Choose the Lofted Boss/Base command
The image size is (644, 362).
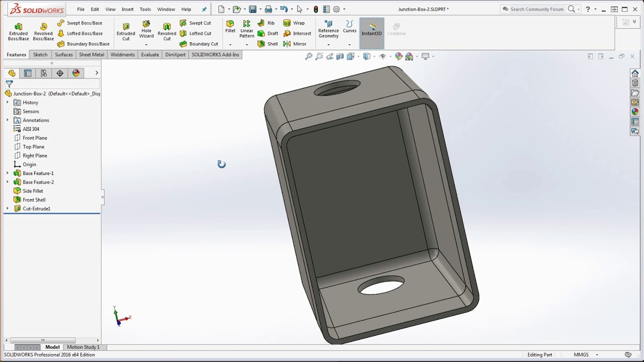(x=79, y=33)
